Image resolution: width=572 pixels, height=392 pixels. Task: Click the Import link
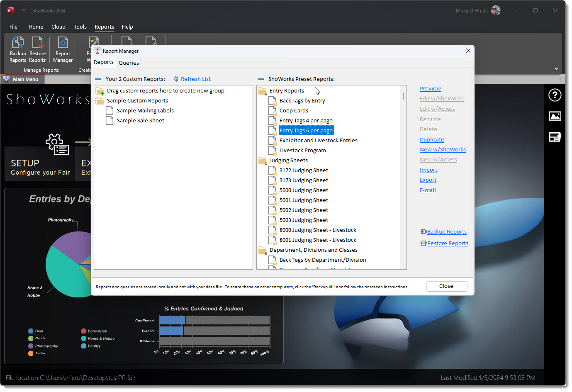(428, 170)
